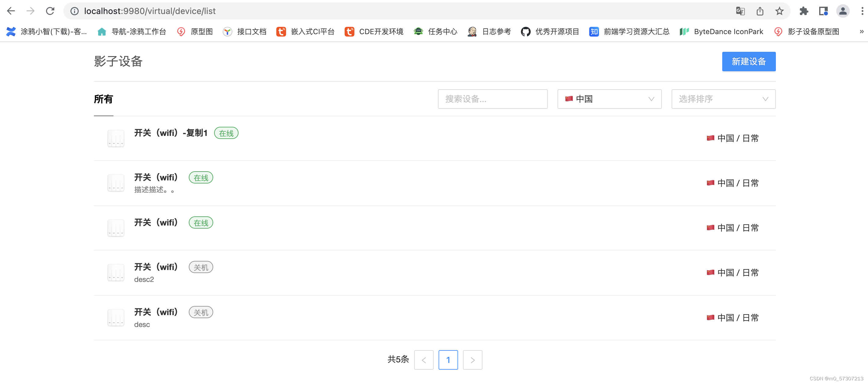
Task: Bookmark this page with the star icon
Action: [779, 11]
